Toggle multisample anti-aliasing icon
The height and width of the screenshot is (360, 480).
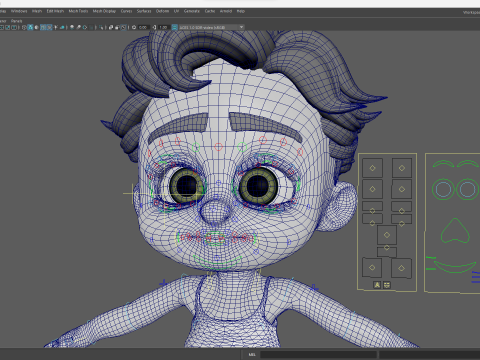coord(85,27)
